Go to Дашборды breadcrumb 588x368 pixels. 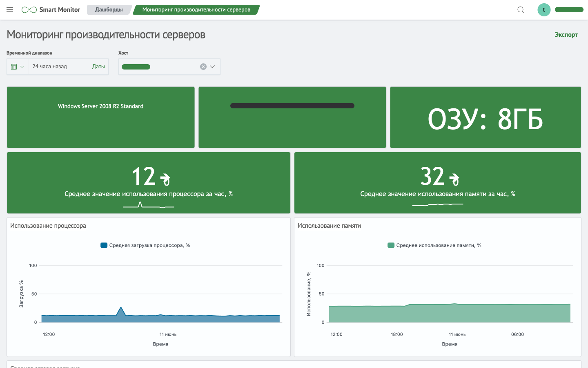pos(109,10)
